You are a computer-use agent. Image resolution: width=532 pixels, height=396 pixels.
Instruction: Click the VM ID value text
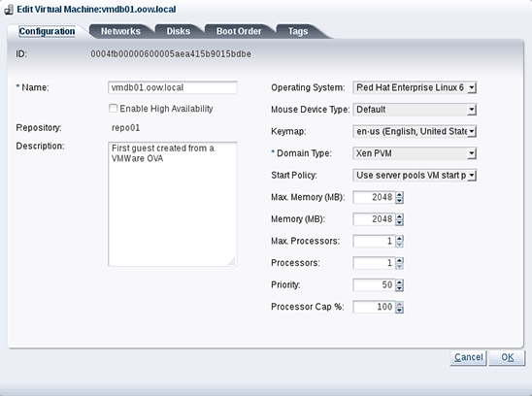[171, 54]
